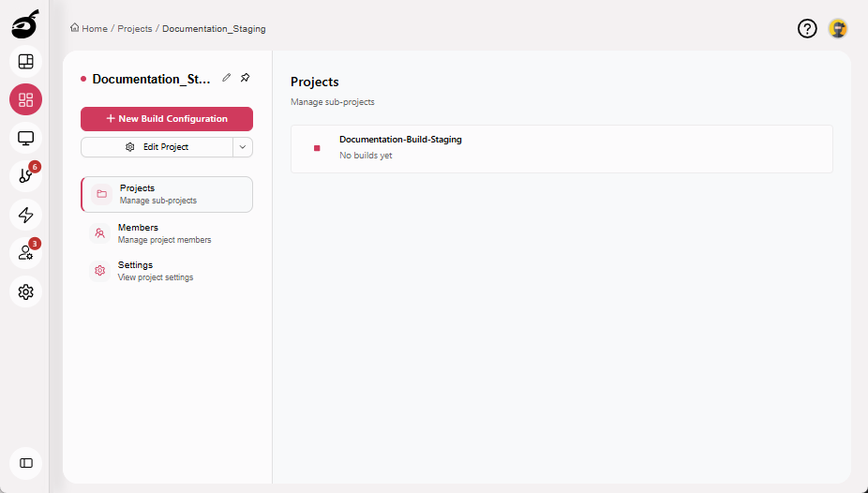
Task: Open the user avatar menu
Action: click(838, 28)
